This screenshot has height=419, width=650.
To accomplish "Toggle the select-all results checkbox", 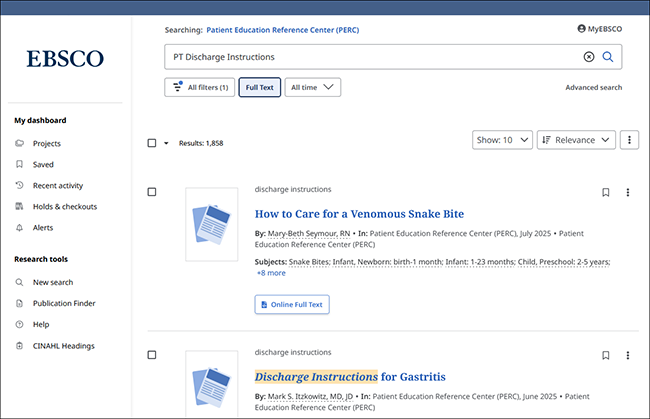I will click(152, 143).
